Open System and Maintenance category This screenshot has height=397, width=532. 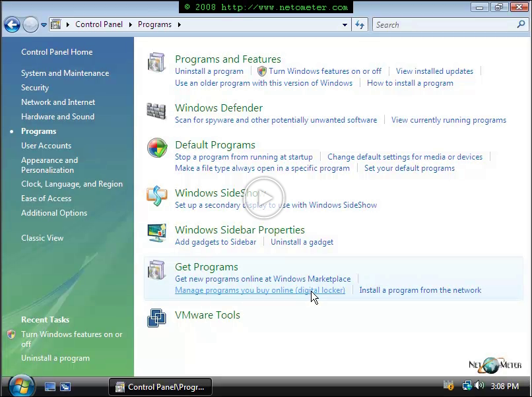(65, 73)
